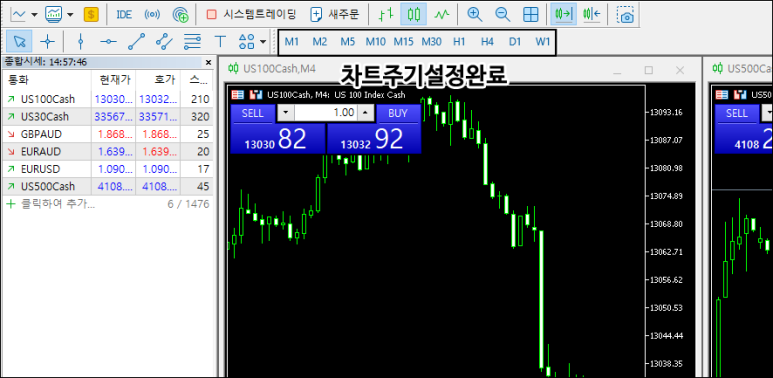Select the arrow cursor tool
The image size is (773, 378).
[x=20, y=41]
